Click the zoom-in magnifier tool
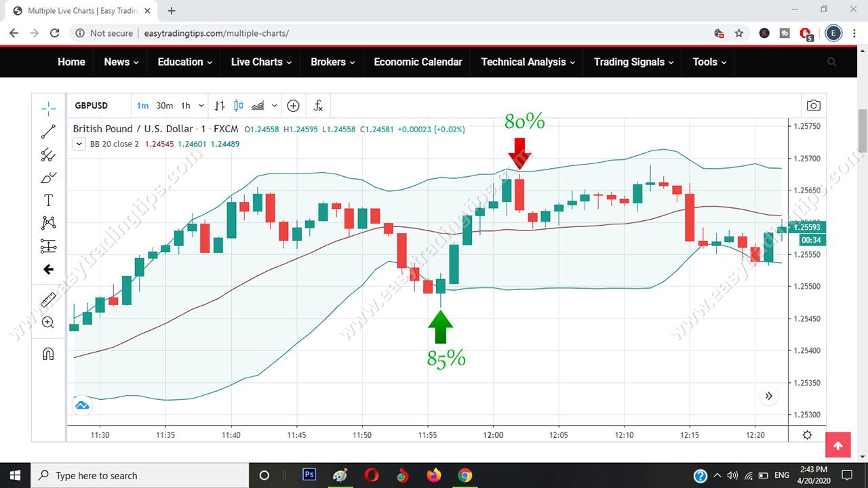Viewport: 868px width, 488px height. [48, 322]
